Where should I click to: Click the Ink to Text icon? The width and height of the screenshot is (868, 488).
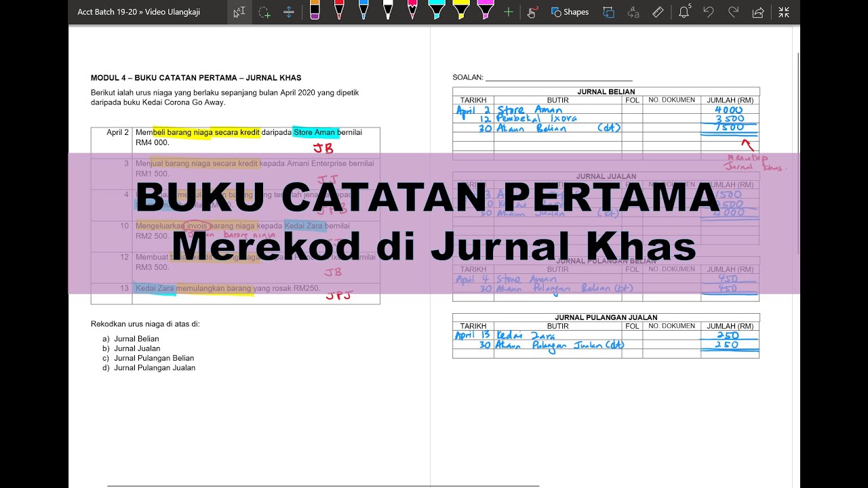(x=633, y=12)
